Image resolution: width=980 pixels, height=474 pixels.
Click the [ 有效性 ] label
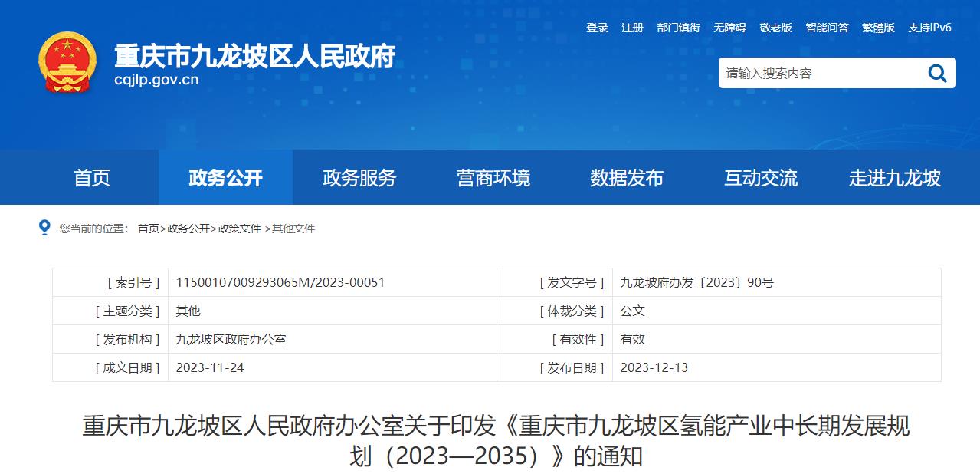click(578, 339)
